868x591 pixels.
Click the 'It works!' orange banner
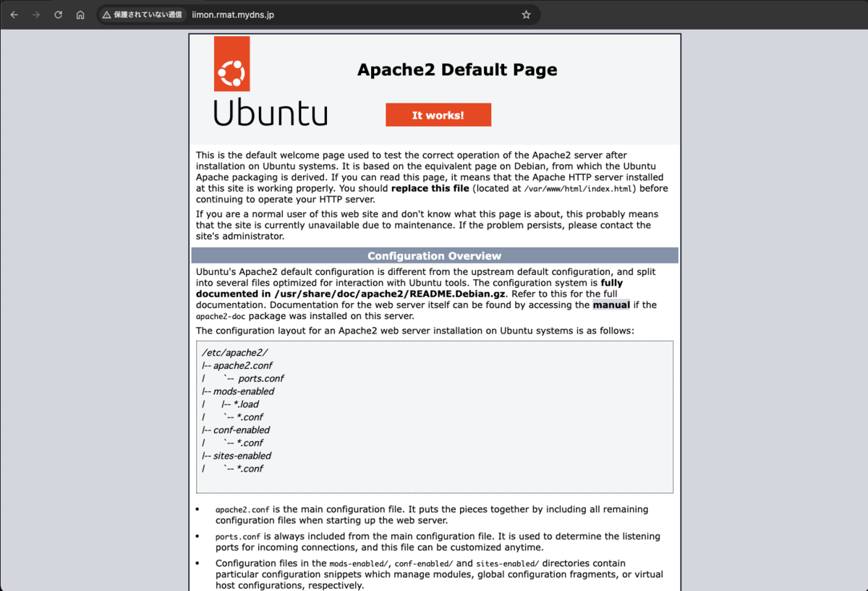[438, 115]
